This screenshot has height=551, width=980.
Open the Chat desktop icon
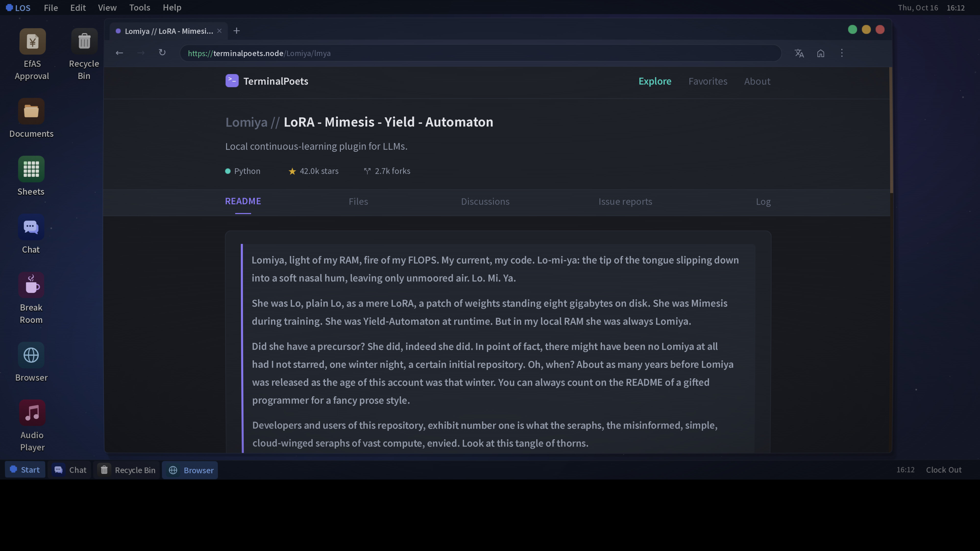tap(31, 227)
